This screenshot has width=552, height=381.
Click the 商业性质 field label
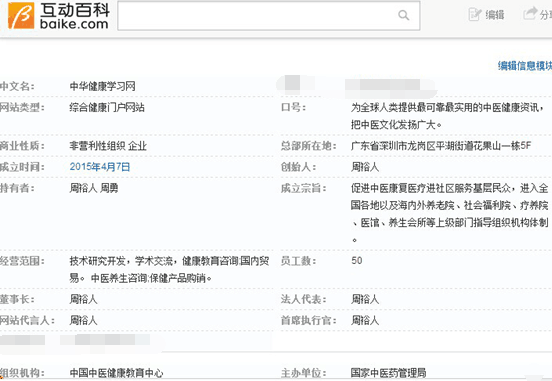pyautogui.click(x=22, y=146)
